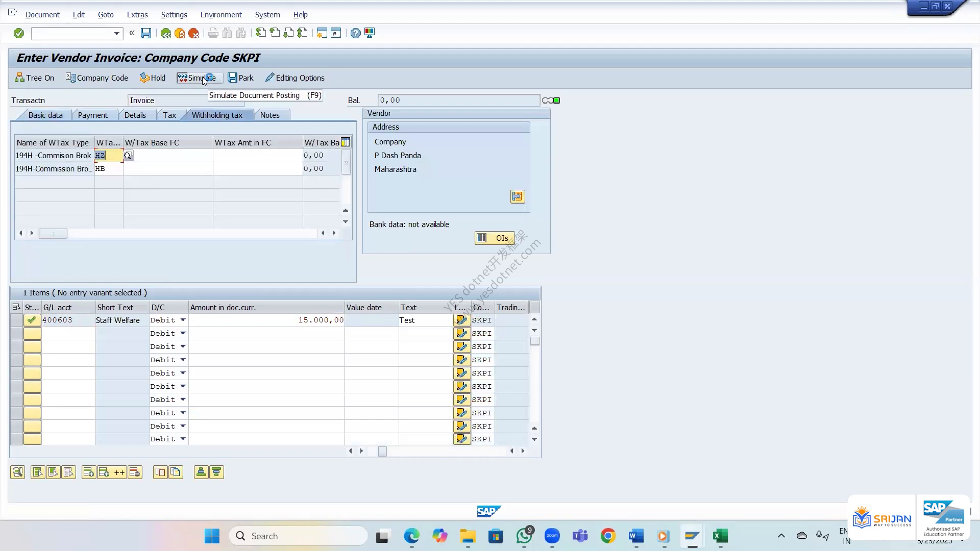Expand the Debit dropdown for first item
Image resolution: width=980 pixels, height=551 pixels.
(183, 320)
